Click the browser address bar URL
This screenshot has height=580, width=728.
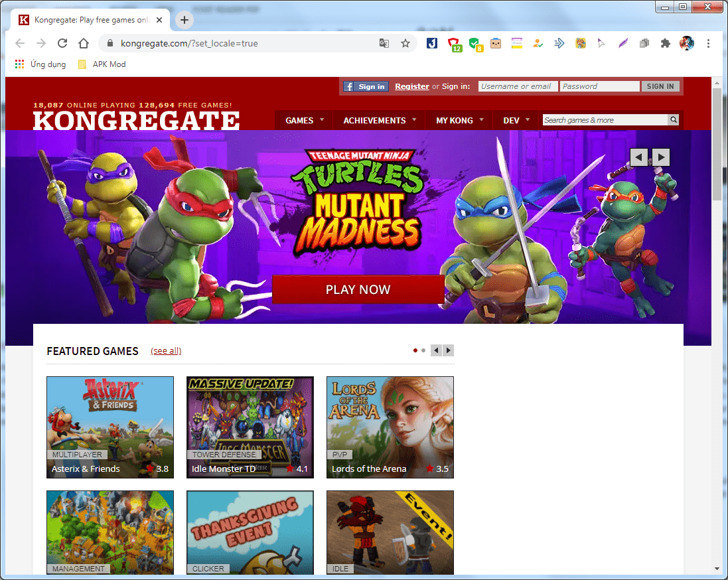(189, 43)
